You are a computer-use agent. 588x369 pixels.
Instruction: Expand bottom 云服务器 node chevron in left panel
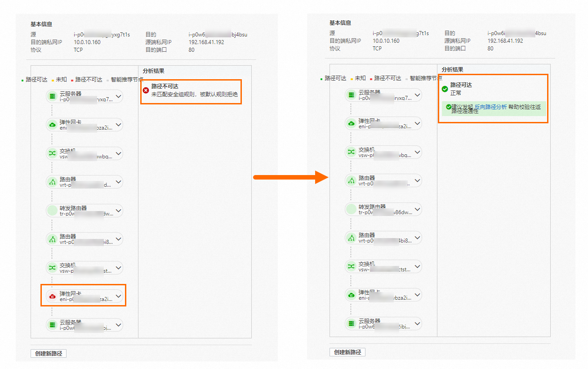click(119, 324)
